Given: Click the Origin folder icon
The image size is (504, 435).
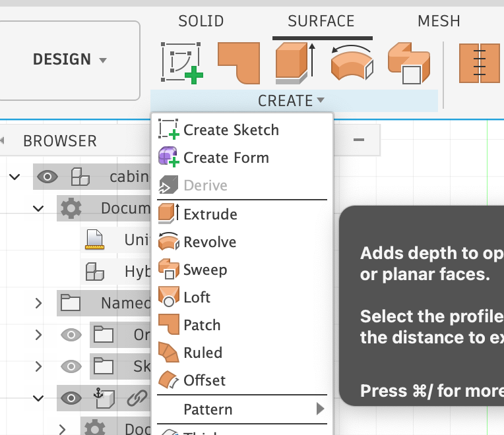Looking at the screenshot, I should click(x=103, y=334).
